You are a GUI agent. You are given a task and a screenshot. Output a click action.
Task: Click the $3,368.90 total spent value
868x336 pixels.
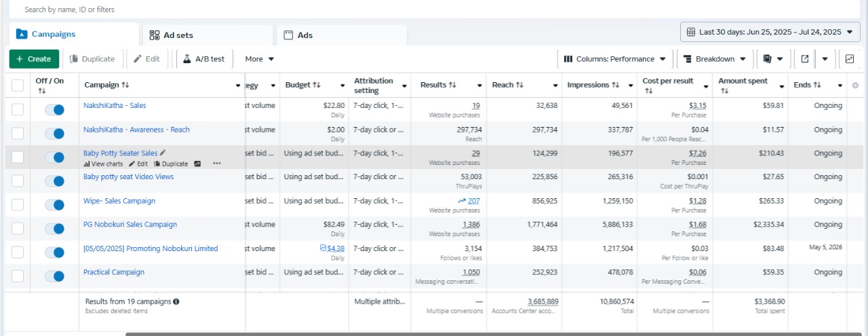(769, 301)
